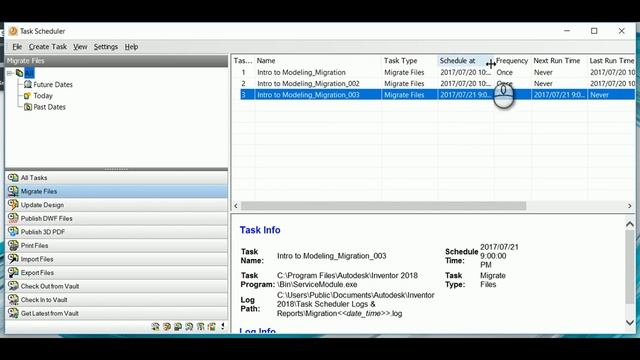Sort by the Tas... column header

[x=243, y=61]
